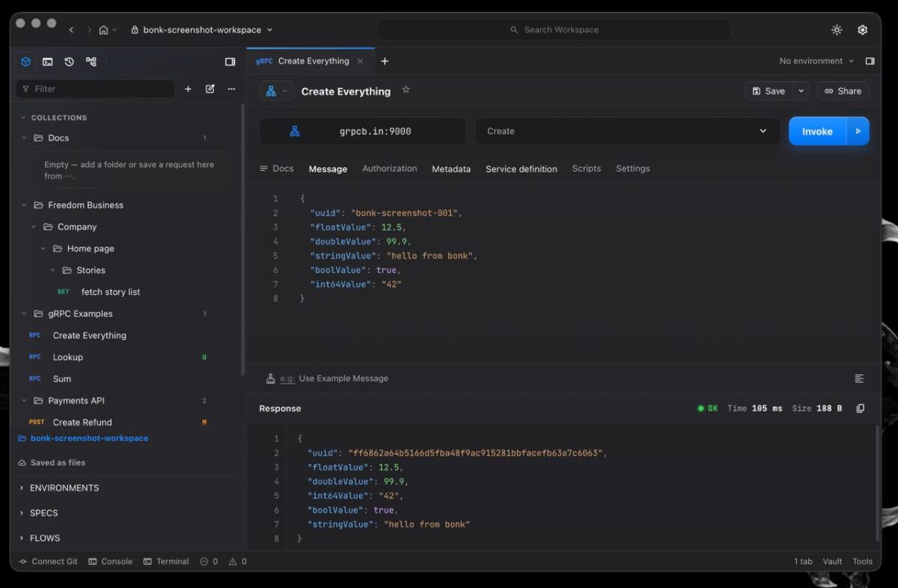Toggle the right sidebar panel icon

(870, 61)
